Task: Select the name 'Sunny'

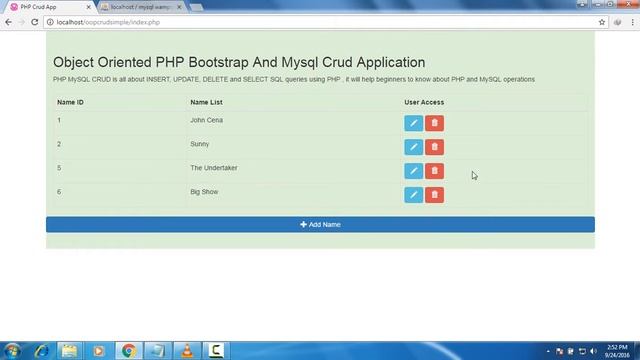Action: coord(200,144)
